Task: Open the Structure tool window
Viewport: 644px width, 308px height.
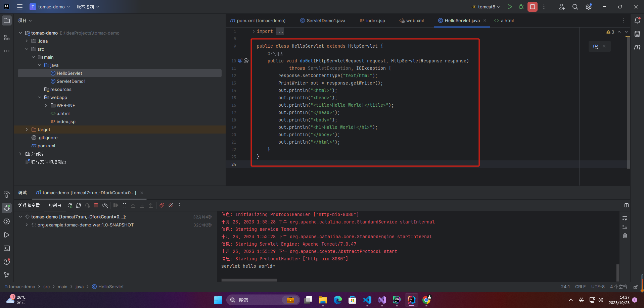Action: [x=7, y=38]
